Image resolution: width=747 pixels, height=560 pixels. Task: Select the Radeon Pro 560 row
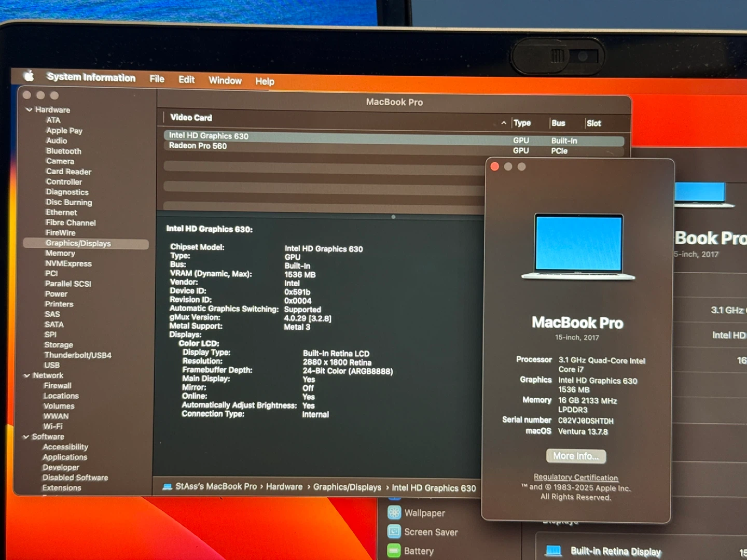pyautogui.click(x=393, y=148)
